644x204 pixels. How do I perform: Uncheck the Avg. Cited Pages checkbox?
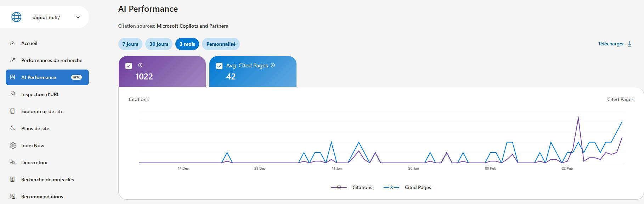219,66
